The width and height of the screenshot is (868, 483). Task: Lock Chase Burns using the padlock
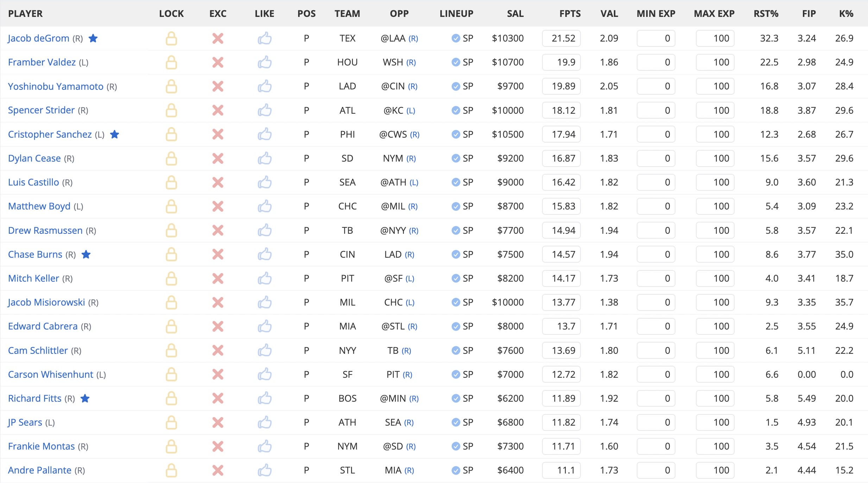(171, 254)
